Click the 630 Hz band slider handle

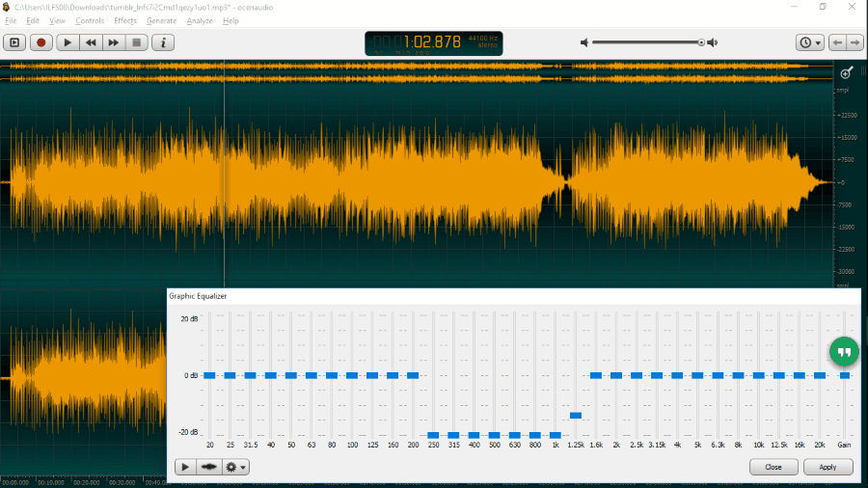click(x=515, y=435)
